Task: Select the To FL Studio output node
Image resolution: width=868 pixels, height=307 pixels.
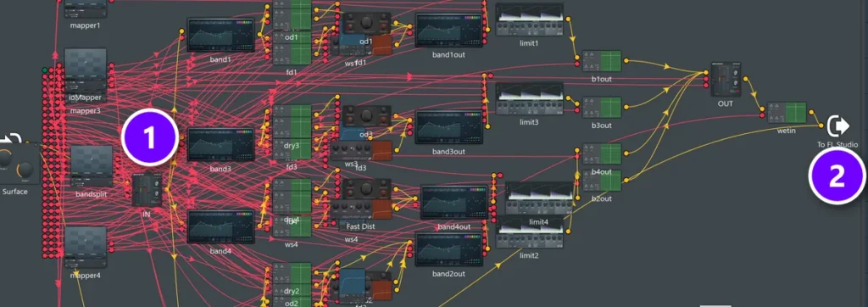Action: 837,126
